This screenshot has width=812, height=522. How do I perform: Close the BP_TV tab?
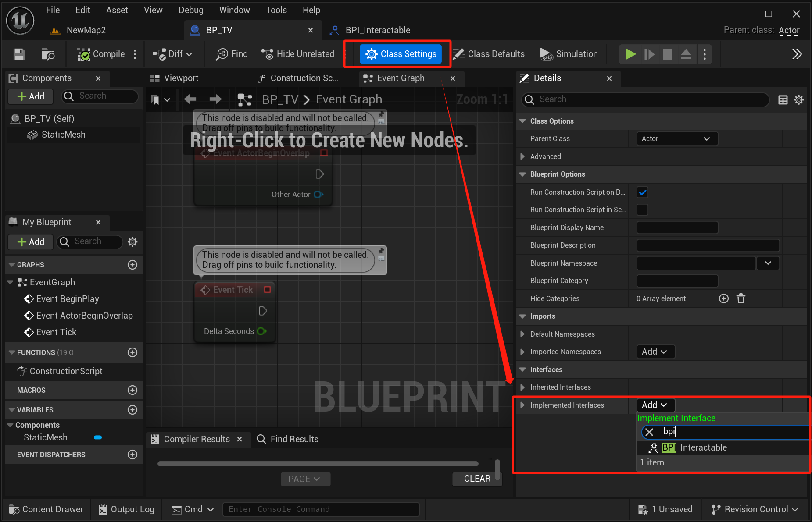coord(311,30)
